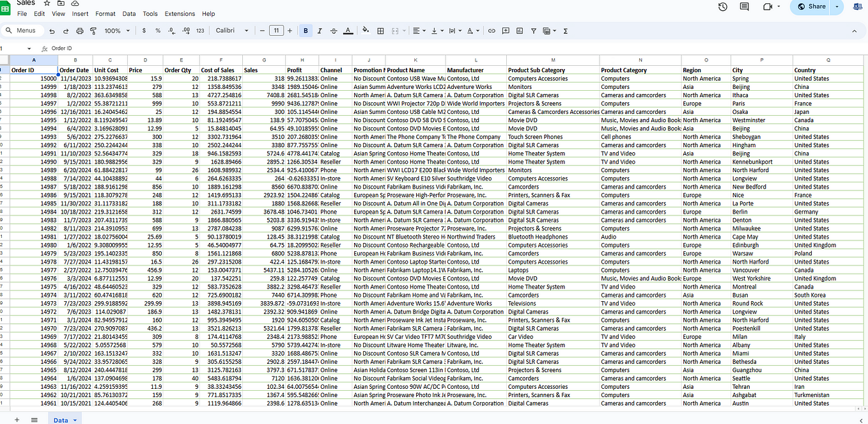Viewport: 868px width, 424px height.
Task: Open the View menu
Action: tap(58, 13)
